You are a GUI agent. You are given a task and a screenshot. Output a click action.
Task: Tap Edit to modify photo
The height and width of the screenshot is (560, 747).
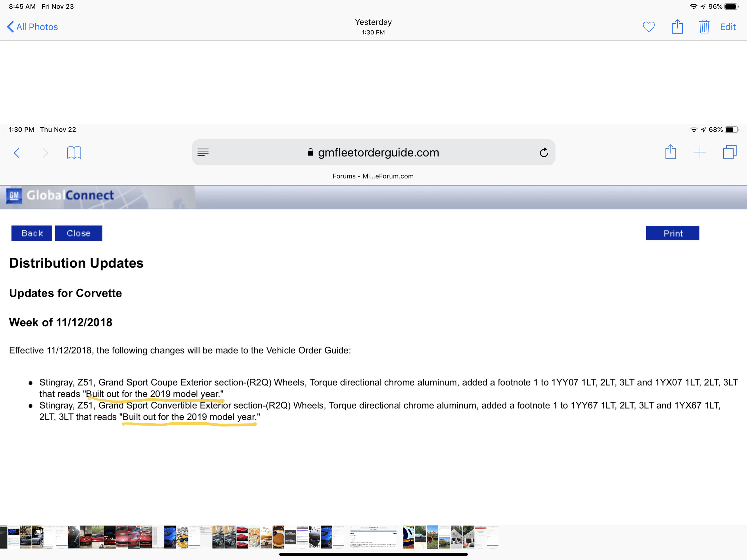point(727,27)
